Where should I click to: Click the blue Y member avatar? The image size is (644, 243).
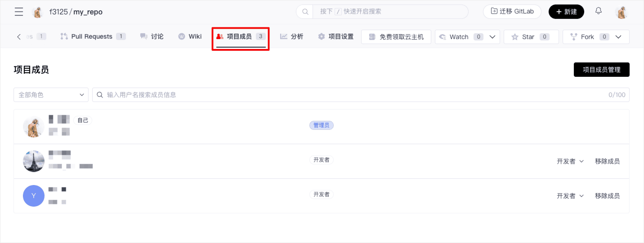(x=34, y=196)
